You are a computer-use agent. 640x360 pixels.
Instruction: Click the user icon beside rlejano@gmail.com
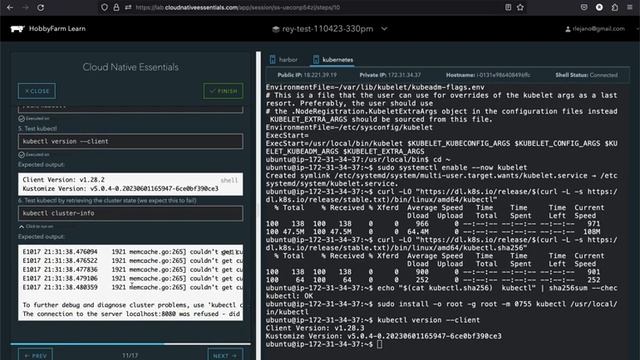[568, 29]
